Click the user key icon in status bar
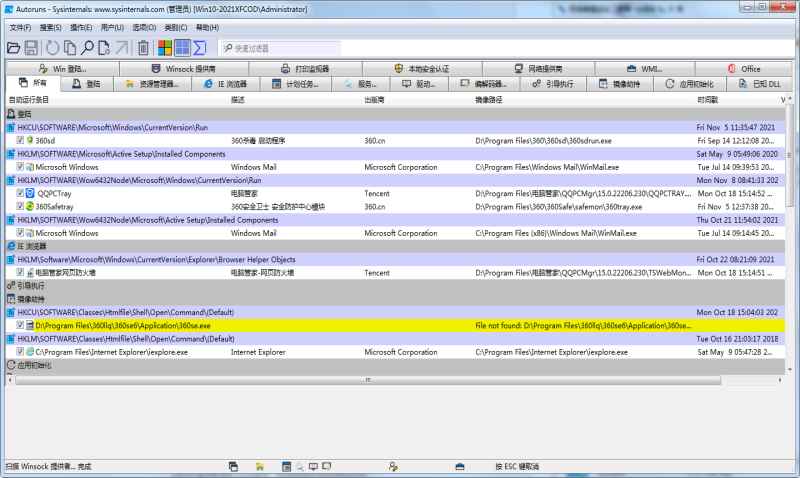The height and width of the screenshot is (478, 800). pos(393,466)
